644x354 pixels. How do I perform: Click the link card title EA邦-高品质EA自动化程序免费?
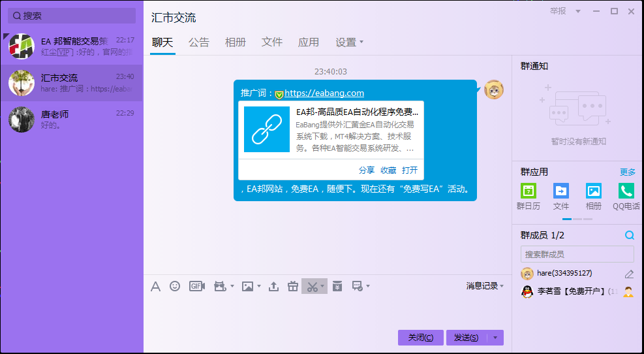click(x=358, y=112)
